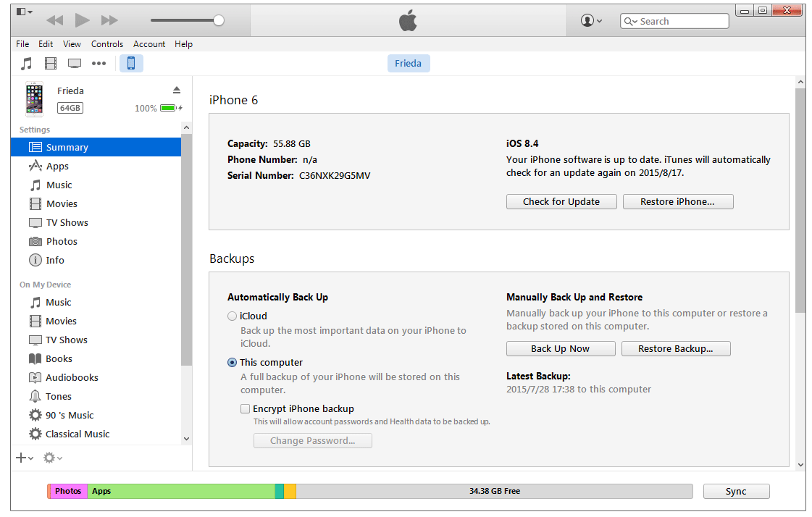Open the Movies library icon in toolbar
This screenshot has width=812, height=517.
[x=50, y=64]
